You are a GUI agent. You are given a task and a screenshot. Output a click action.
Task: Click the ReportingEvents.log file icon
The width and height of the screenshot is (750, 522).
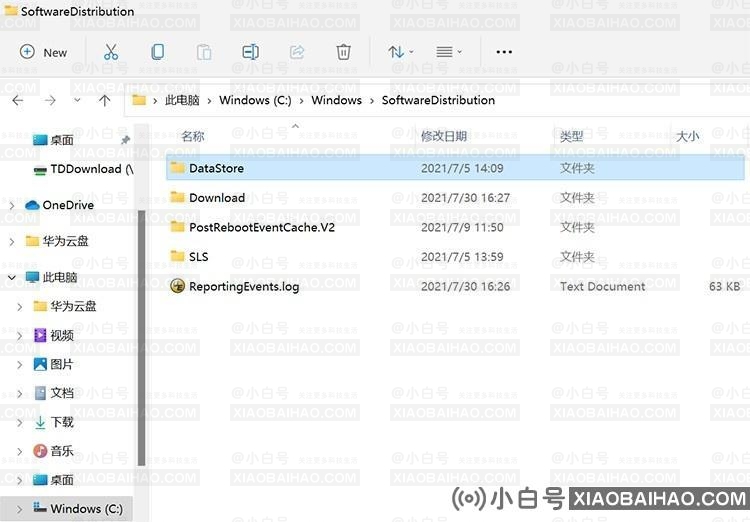(x=177, y=286)
